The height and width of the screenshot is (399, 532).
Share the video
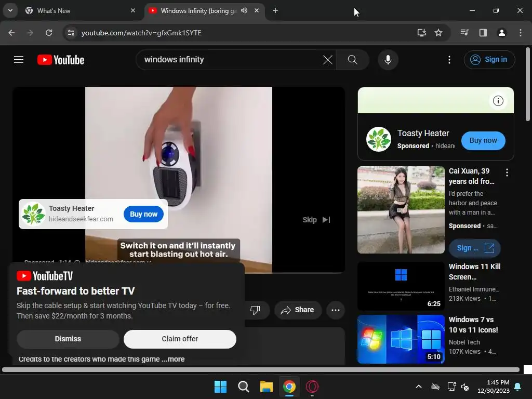(x=298, y=310)
